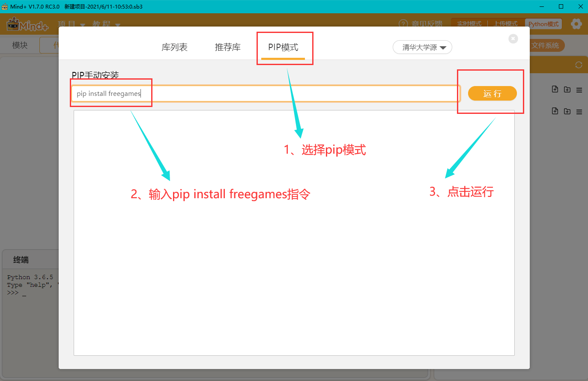The image size is (588, 381).
Task: Click the Mind+ logo
Action: [x=27, y=24]
